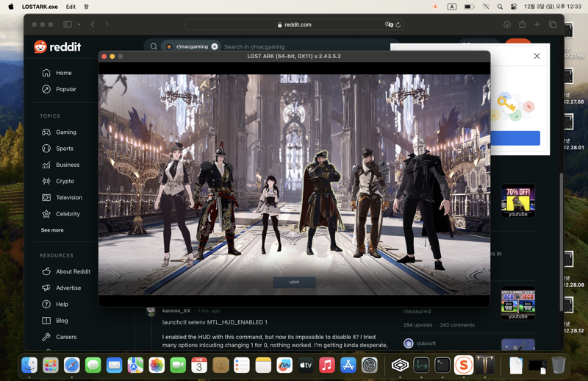Screen dimensions: 588x381
Task: Click the battery status icon
Action: point(469,7)
